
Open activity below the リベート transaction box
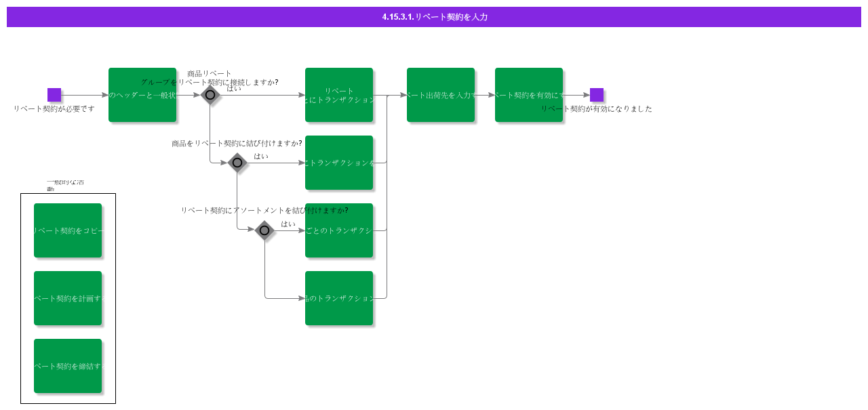click(x=339, y=163)
